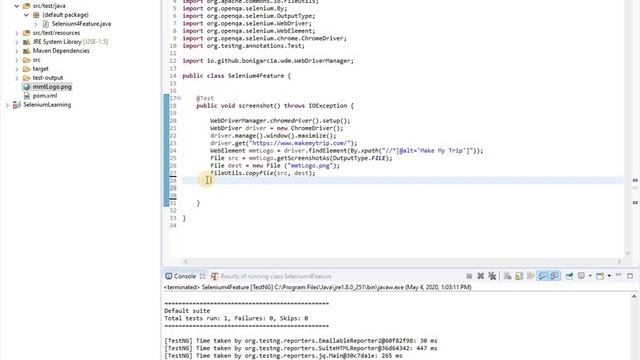Screen dimensions: 640x360
Task: Select Selenium4Feature.java in Package Explorer
Action: tap(81, 24)
